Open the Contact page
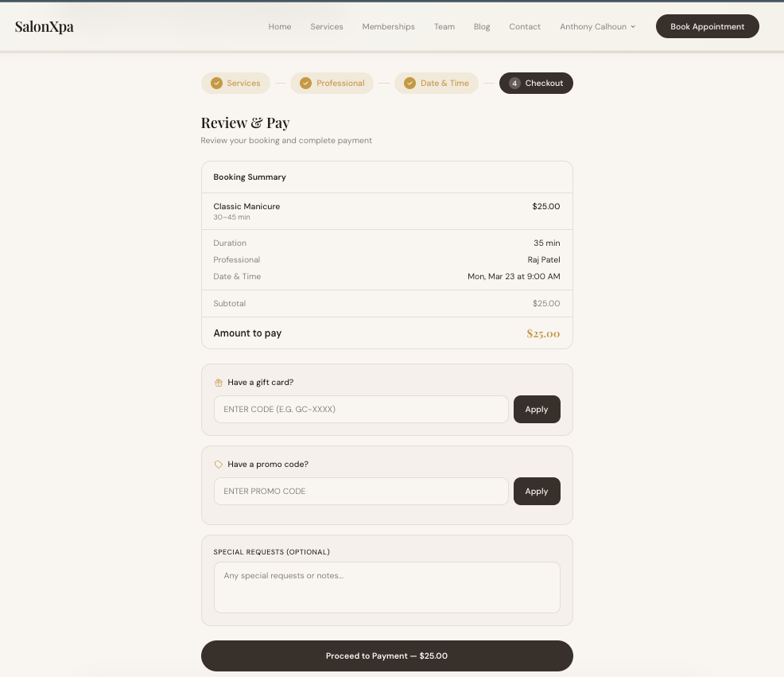Image resolution: width=784 pixels, height=677 pixels. pos(525,26)
